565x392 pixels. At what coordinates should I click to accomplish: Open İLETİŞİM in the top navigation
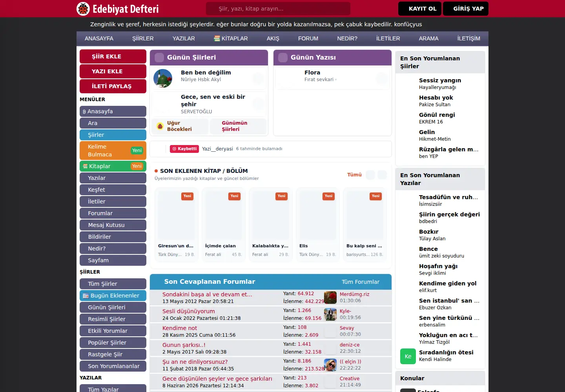pos(468,38)
